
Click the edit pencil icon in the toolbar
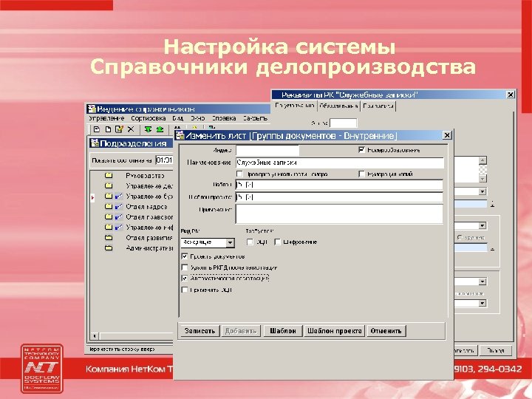[x=119, y=129]
